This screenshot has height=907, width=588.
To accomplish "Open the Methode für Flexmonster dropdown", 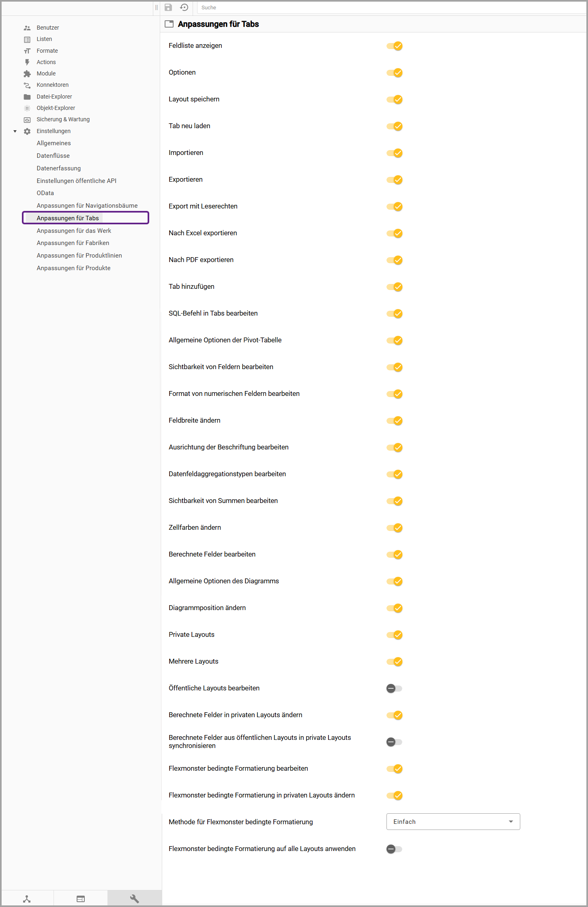I will pyautogui.click(x=453, y=822).
